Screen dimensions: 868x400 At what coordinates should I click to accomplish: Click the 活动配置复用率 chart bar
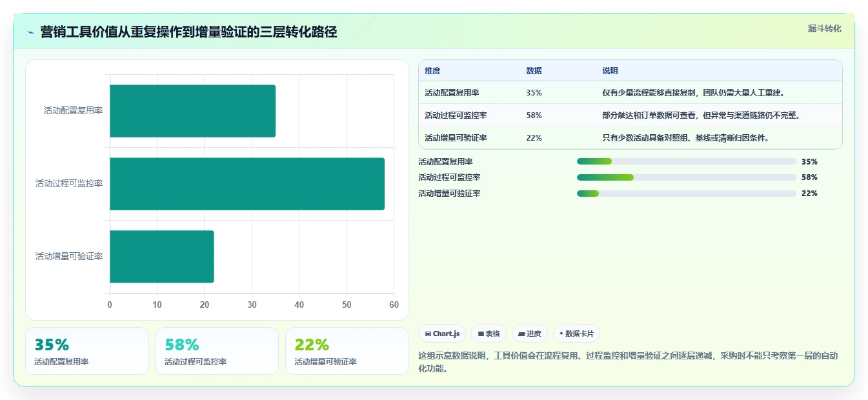(x=192, y=111)
